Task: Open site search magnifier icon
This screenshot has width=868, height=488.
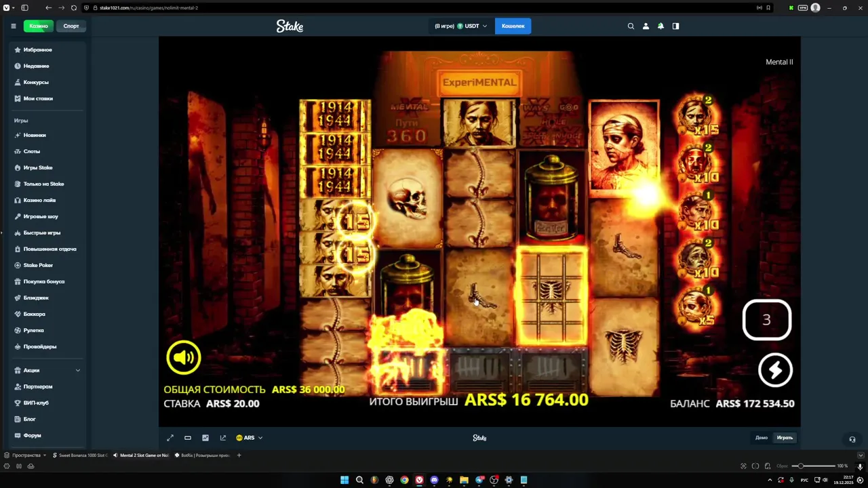Action: point(631,26)
